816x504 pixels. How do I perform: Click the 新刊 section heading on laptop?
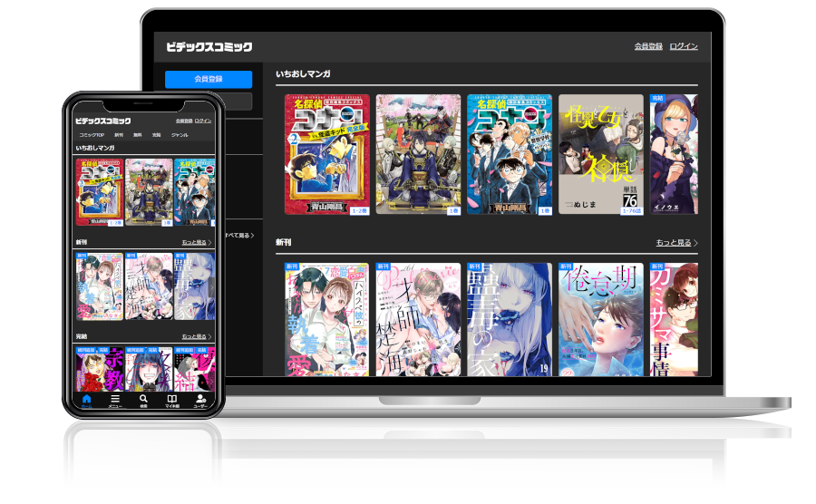[284, 243]
